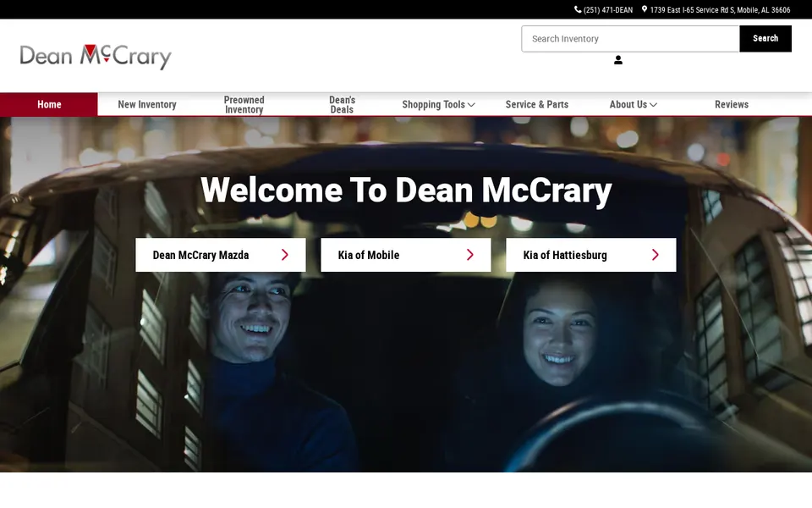The width and height of the screenshot is (812, 508).
Task: Expand the About Us dropdown chevron
Action: tap(654, 105)
